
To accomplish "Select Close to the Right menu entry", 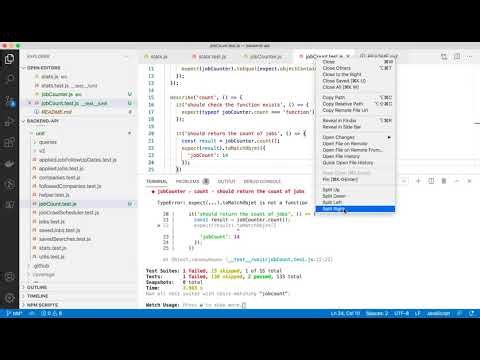I will (x=355, y=74).
